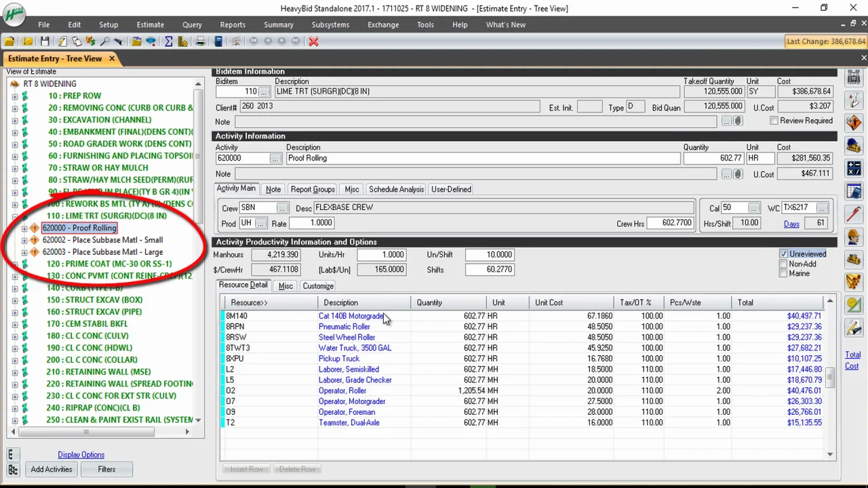868x488 pixels.
Task: Enable the Non-Add checkbox
Action: pos(783,264)
